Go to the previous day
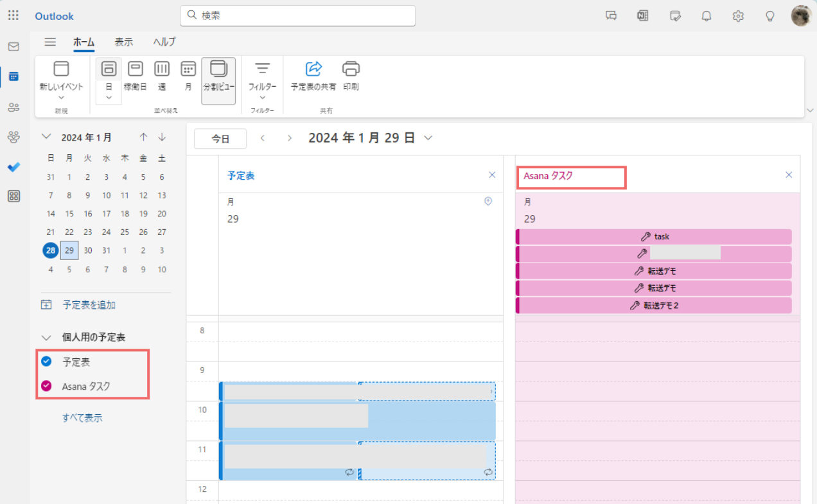817x504 pixels. point(263,138)
